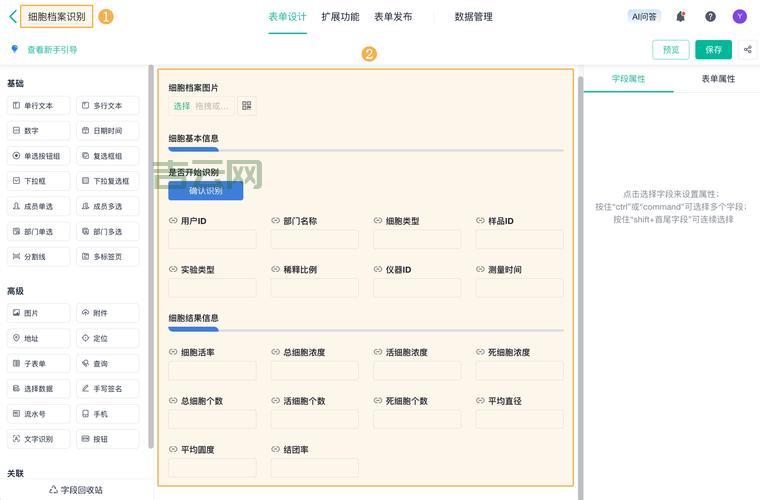Add a 单选按钮组 component
Image resolution: width=760 pixels, height=500 pixels.
tap(38, 156)
